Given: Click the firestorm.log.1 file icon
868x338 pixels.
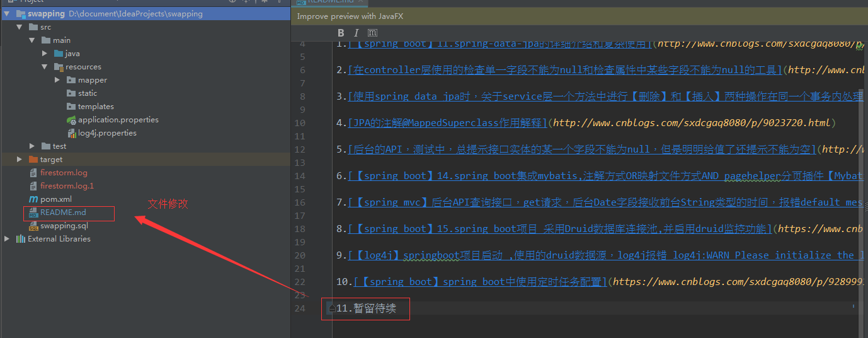Looking at the screenshot, I should click(34, 186).
